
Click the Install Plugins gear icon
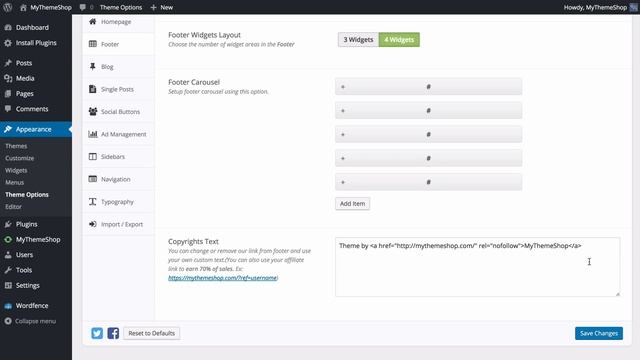coord(8,43)
